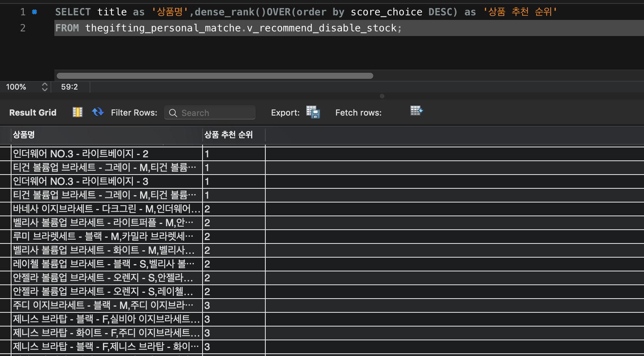Click the Filter Rows label
This screenshot has height=356, width=644.
coord(134,113)
